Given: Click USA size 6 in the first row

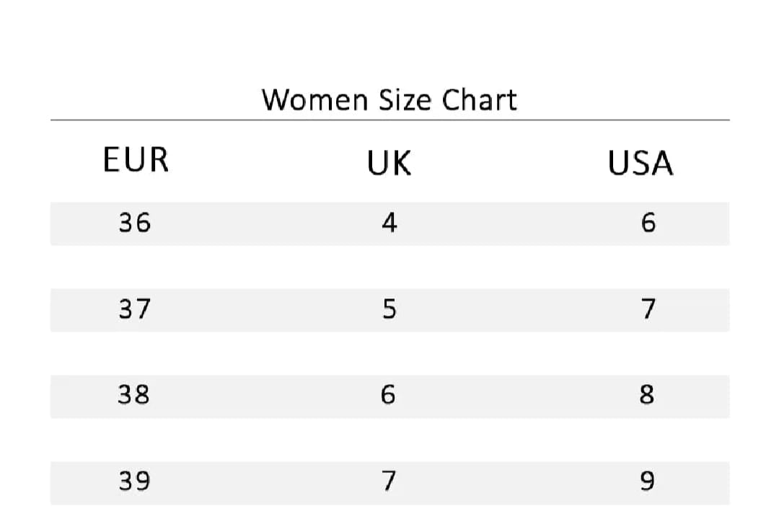Looking at the screenshot, I should click(x=648, y=223).
